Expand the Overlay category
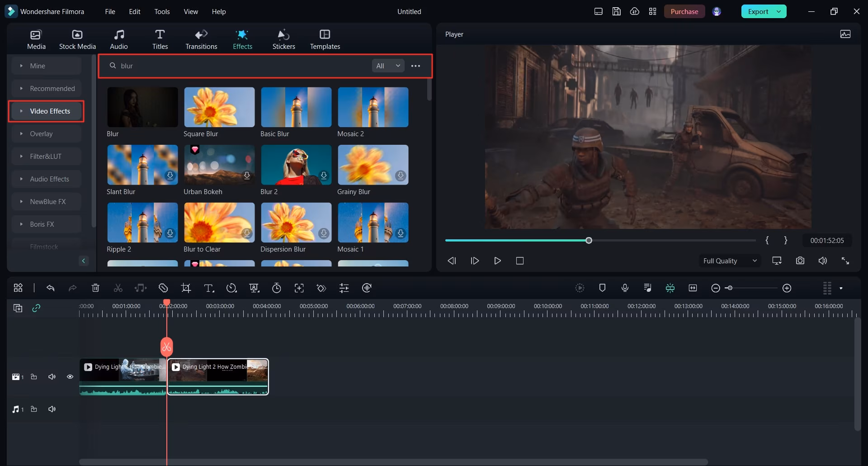The image size is (868, 466). click(x=41, y=134)
